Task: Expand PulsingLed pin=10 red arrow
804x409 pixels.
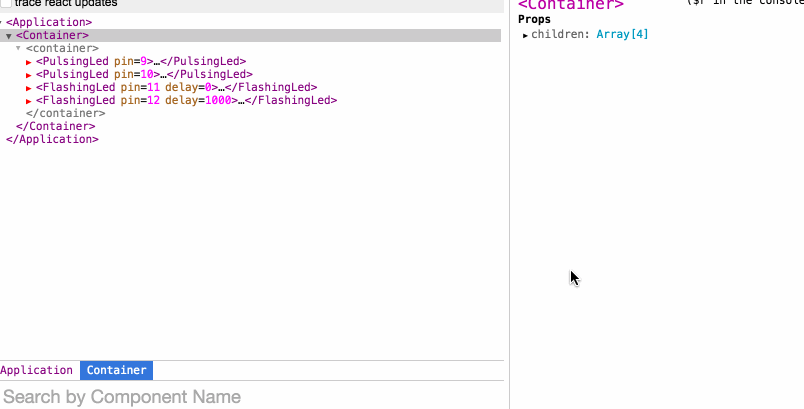Action: [29, 75]
